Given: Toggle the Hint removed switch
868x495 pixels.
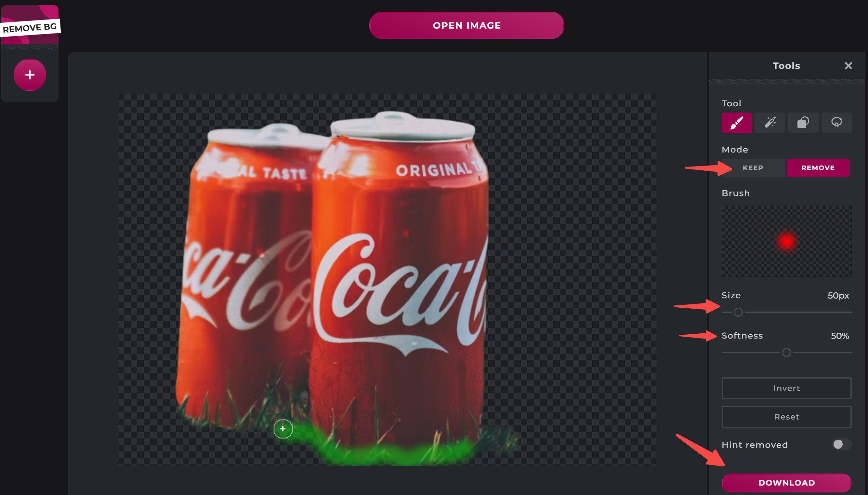Looking at the screenshot, I should click(841, 444).
